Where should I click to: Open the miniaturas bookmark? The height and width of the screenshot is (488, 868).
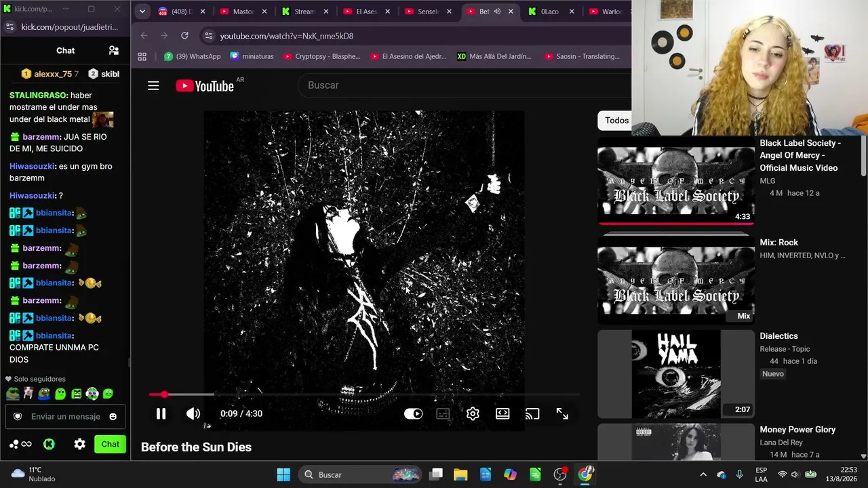tap(252, 56)
